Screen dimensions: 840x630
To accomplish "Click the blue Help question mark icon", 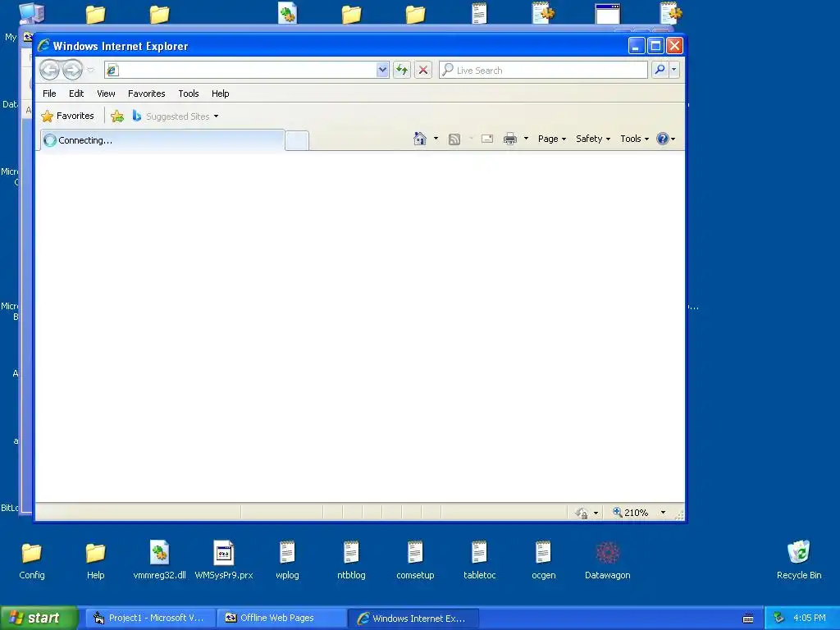I will point(663,139).
